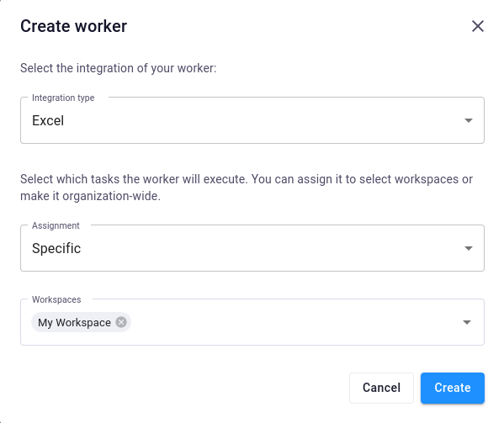Click the Specific value in Assignment
The image size is (504, 423).
point(56,248)
